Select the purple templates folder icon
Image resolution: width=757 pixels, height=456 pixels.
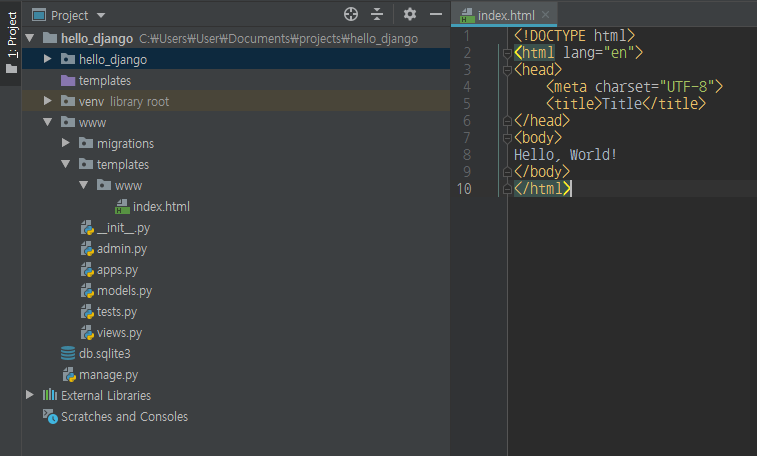pyautogui.click(x=68, y=80)
